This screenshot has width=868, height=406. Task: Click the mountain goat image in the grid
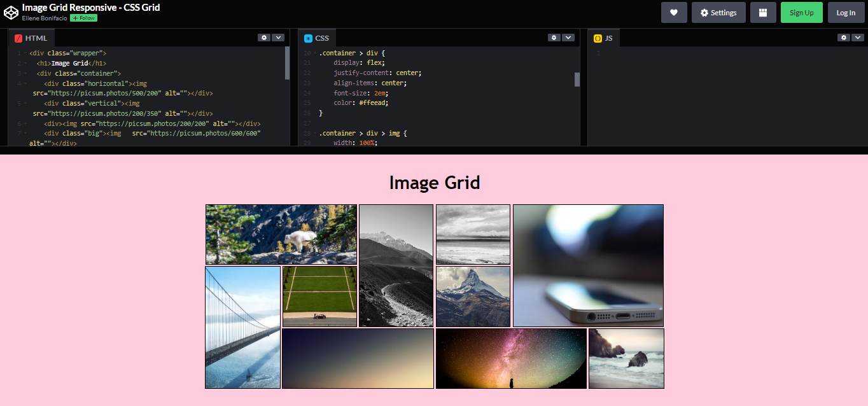281,234
